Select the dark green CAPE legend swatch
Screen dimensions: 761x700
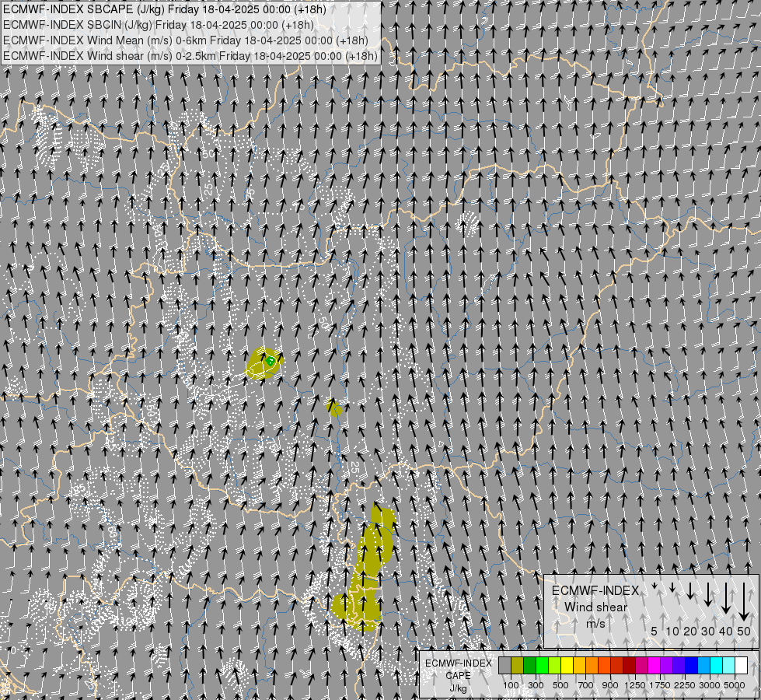click(529, 666)
